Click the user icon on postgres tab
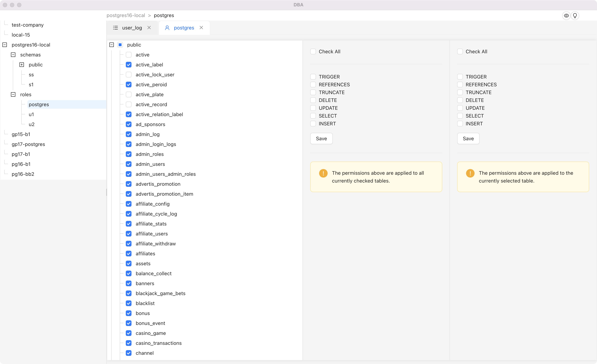 [x=167, y=28]
